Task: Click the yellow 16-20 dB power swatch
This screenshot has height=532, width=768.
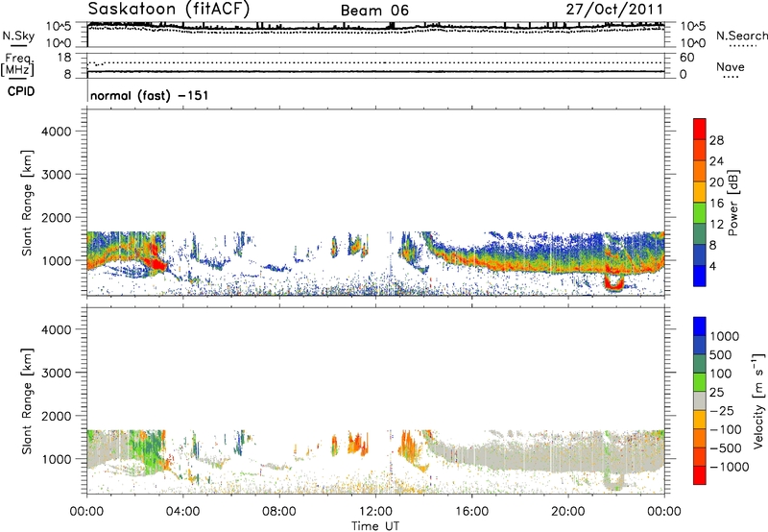Action: pos(700,191)
